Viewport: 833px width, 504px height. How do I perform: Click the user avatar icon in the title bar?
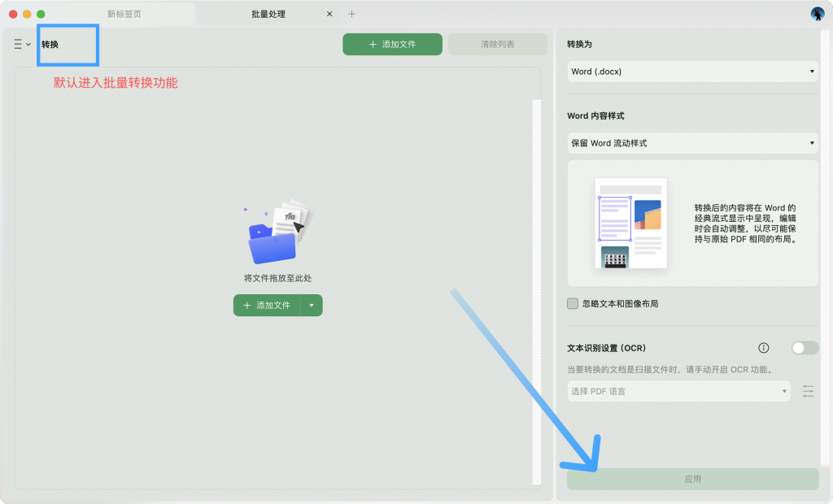tap(817, 14)
